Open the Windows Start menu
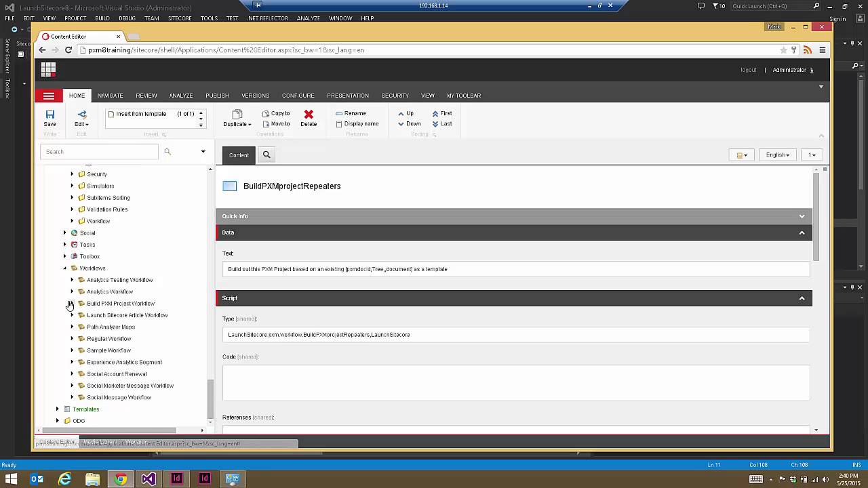Viewport: 868px width, 488px height. tap(11, 479)
